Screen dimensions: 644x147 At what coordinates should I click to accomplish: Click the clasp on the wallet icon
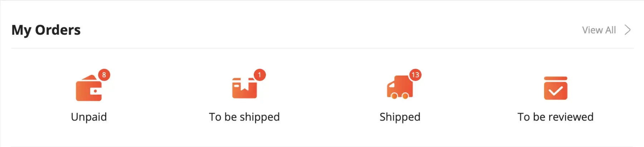(x=96, y=91)
